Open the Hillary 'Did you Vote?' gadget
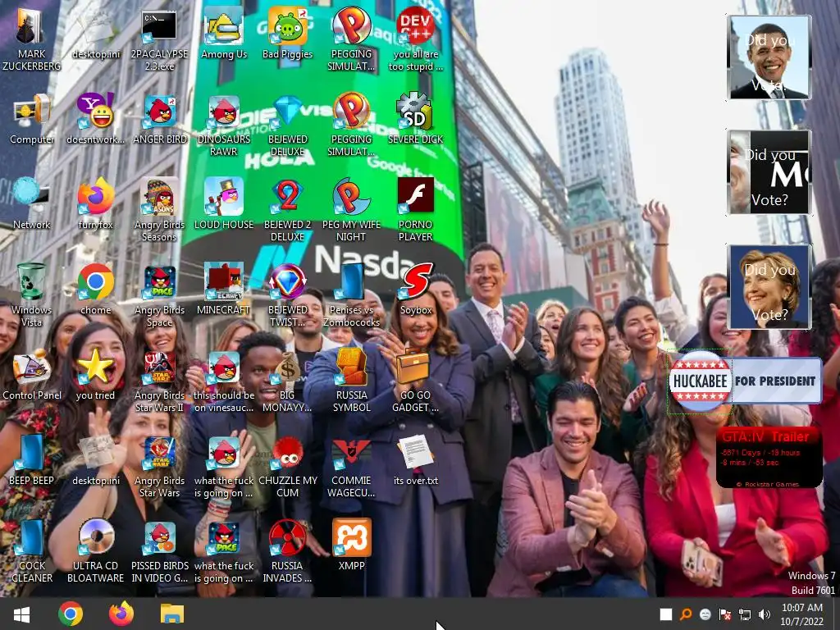Screen dimensions: 840x630 769,286
